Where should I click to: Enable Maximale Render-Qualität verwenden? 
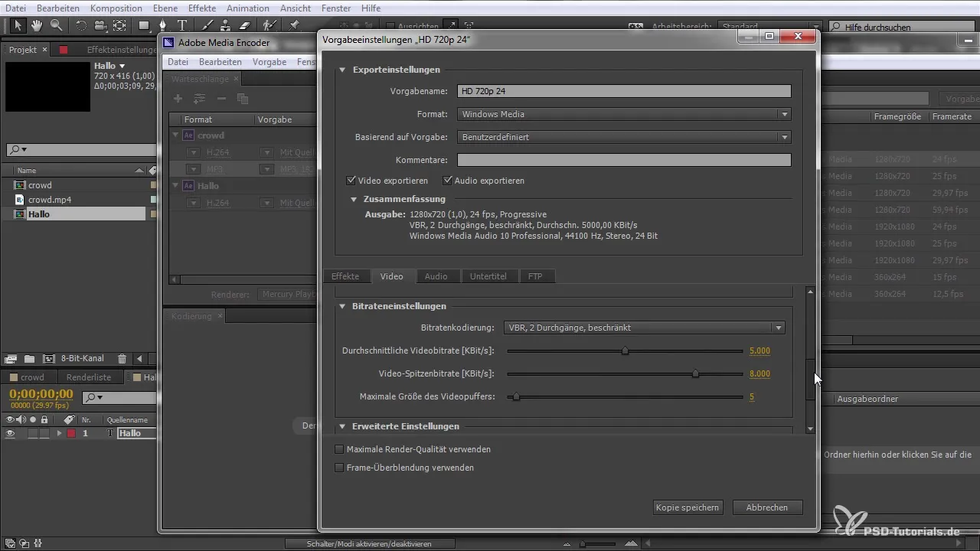click(339, 449)
